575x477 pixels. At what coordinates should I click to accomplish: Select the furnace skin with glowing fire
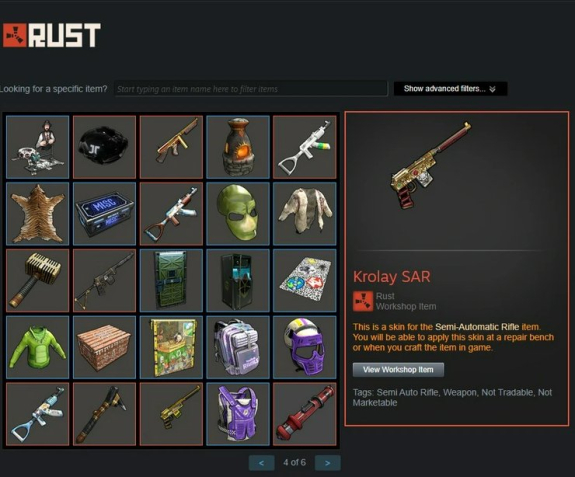click(238, 147)
